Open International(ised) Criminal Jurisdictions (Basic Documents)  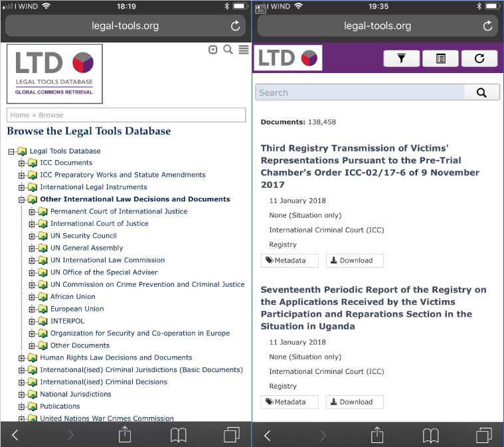[x=141, y=370]
